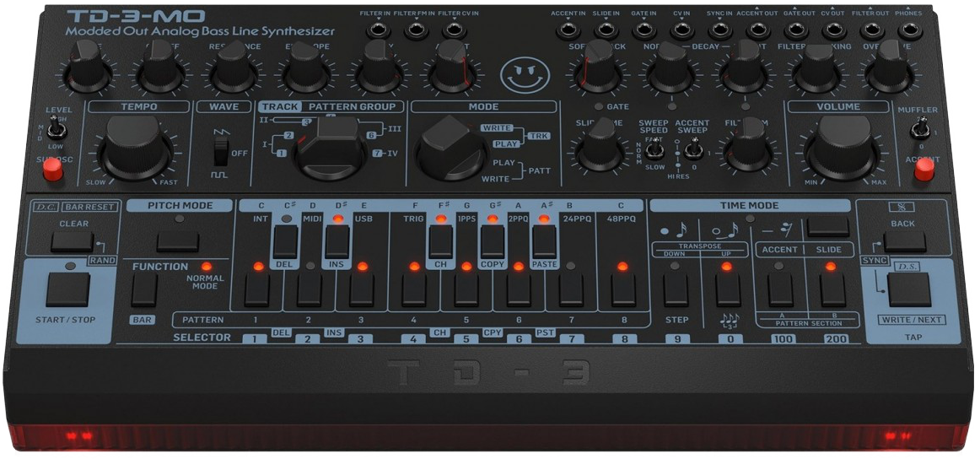Click the FILTER FM knob
The height and width of the screenshot is (459, 980).
click(x=748, y=145)
